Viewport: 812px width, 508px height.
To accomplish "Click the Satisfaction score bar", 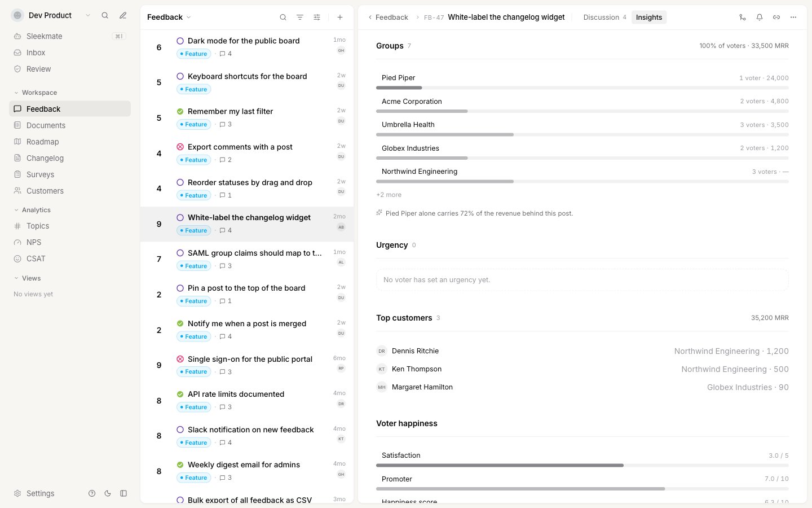I will pos(582,465).
